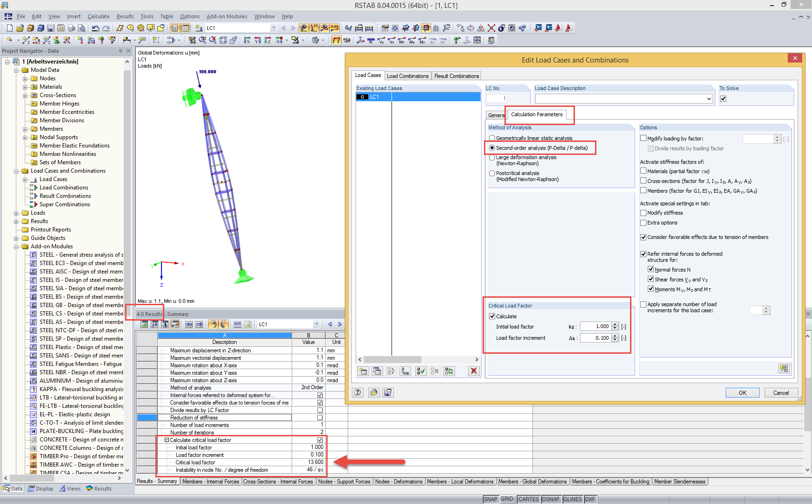This screenshot has height=504, width=812.
Task: Select Second-order analysis (P-Delta) option
Action: 492,148
